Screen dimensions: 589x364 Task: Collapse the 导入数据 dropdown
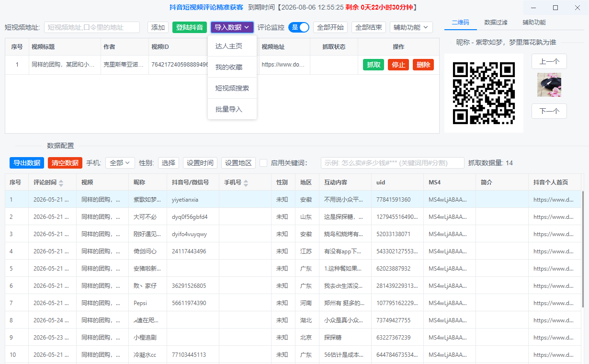232,27
